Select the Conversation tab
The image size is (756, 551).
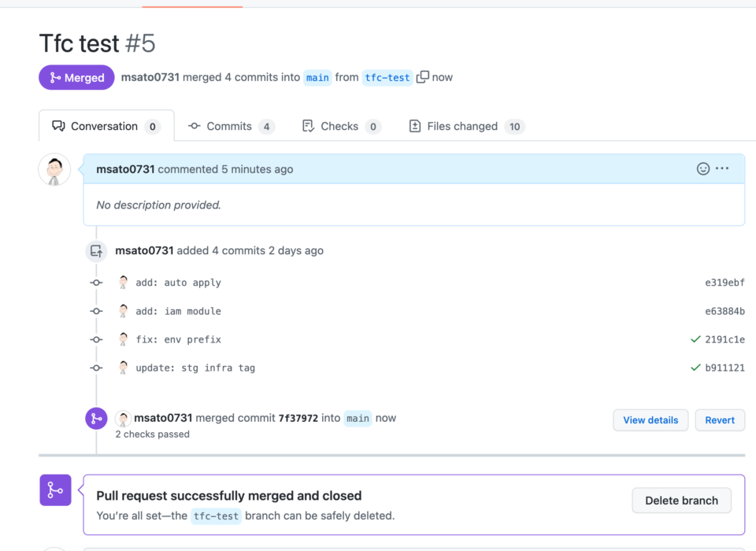click(106, 126)
